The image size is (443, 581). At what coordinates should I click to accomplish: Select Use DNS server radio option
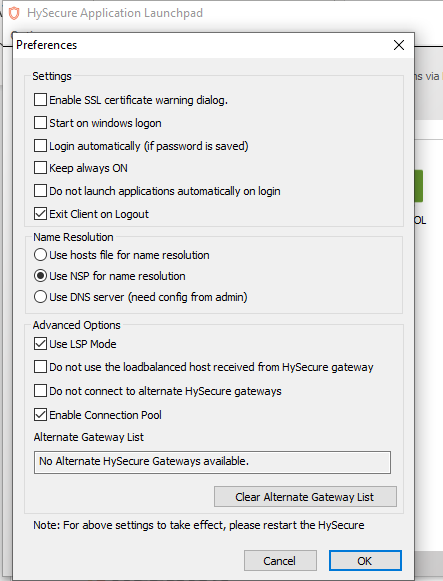tap(40, 297)
